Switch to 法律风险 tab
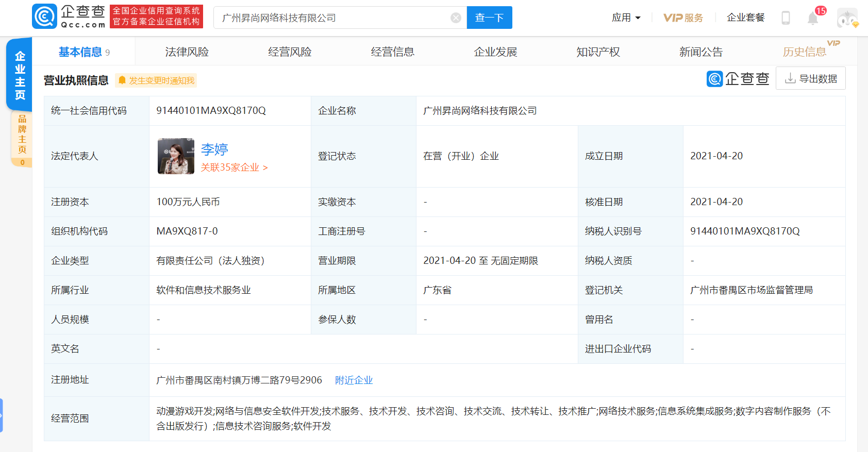The image size is (868, 452). 187,52
